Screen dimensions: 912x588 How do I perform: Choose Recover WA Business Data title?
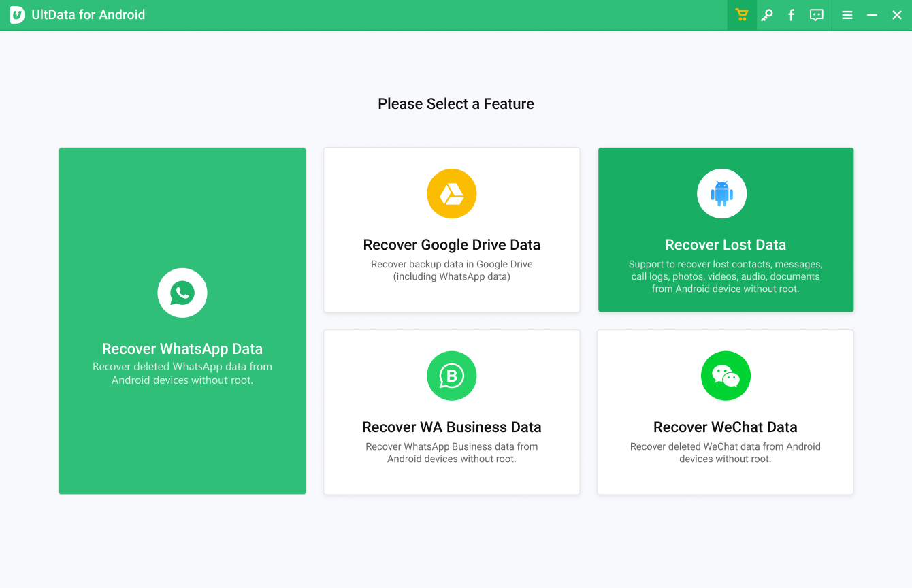pos(452,427)
